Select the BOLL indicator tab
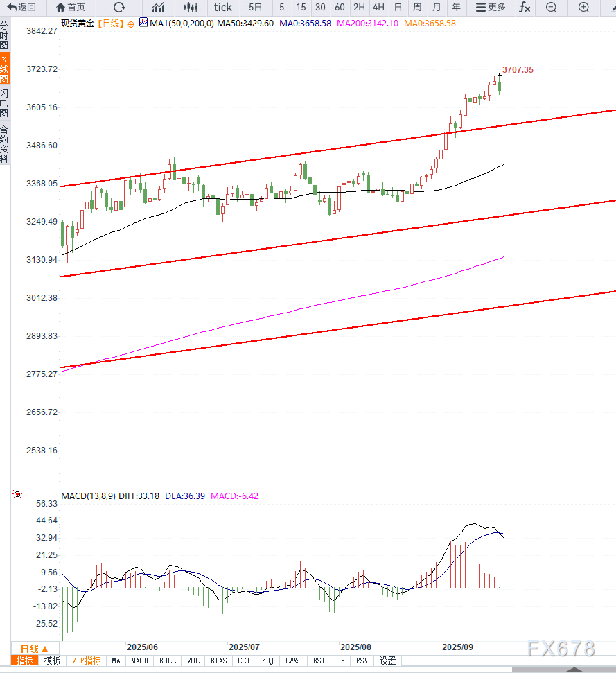Screen dimensions: 616x673 (x=168, y=661)
